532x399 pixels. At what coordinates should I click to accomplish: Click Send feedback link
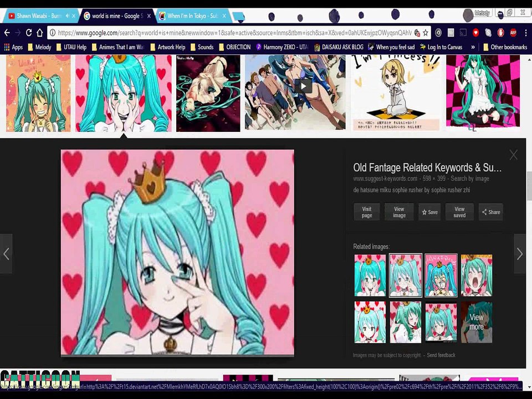coord(441,355)
